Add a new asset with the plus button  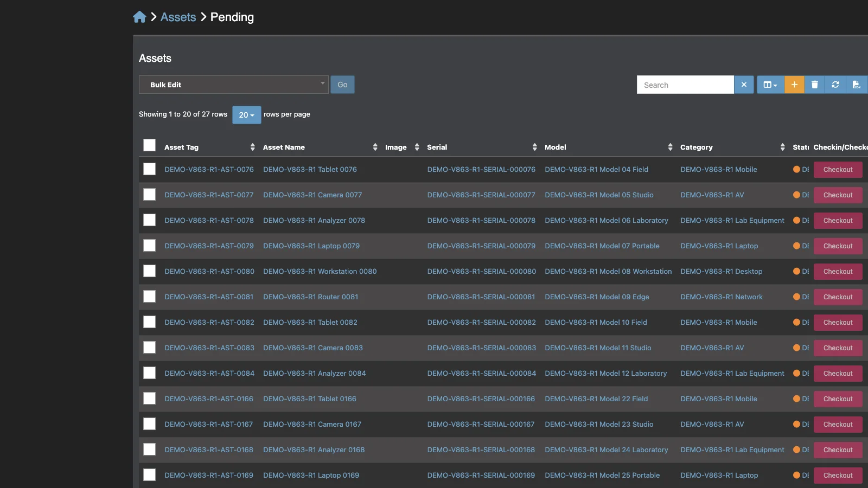pos(794,85)
